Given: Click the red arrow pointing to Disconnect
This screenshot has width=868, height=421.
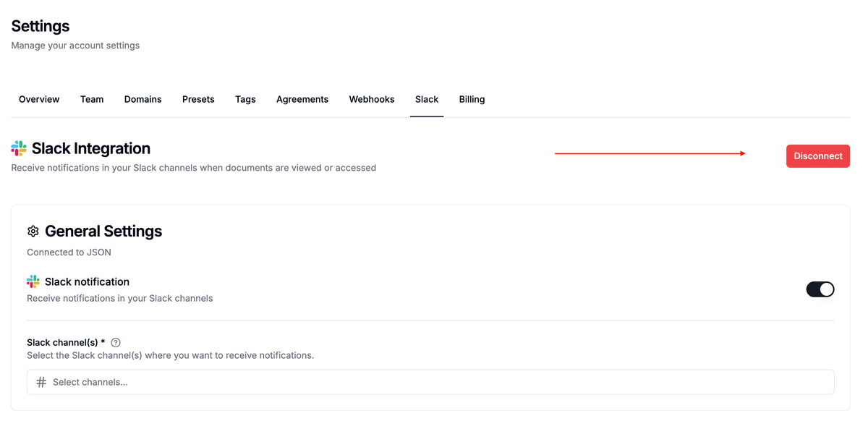Looking at the screenshot, I should pos(651,153).
